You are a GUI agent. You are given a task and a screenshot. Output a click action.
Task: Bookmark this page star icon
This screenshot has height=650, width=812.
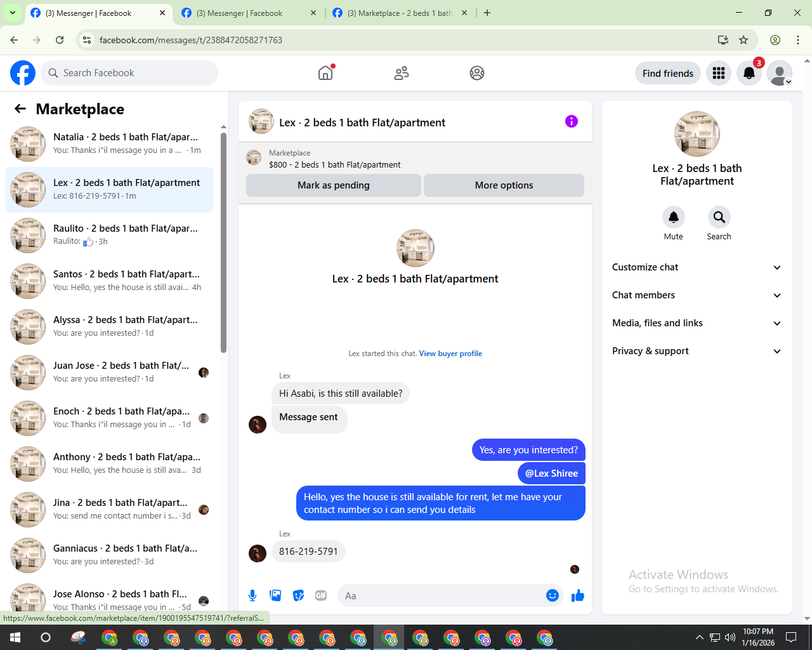tap(743, 40)
